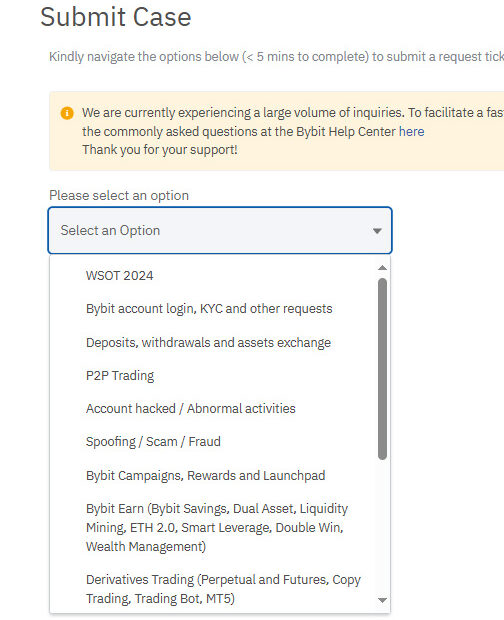Click the 'Please select an option' label
This screenshot has width=504, height=620.
119,196
